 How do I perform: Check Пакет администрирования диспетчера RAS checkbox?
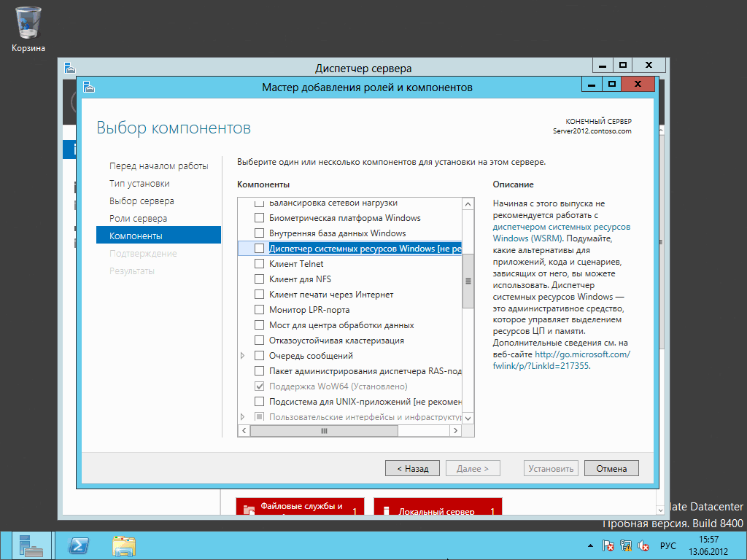(259, 371)
